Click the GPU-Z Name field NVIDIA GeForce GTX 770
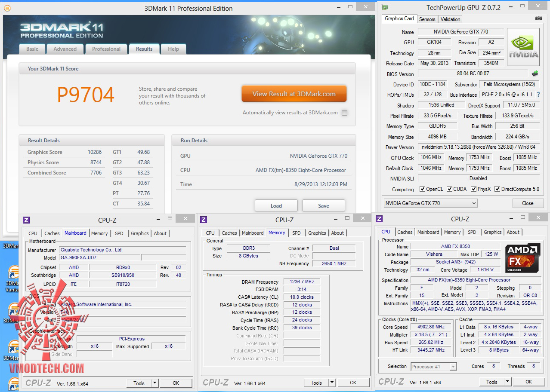 click(460, 32)
